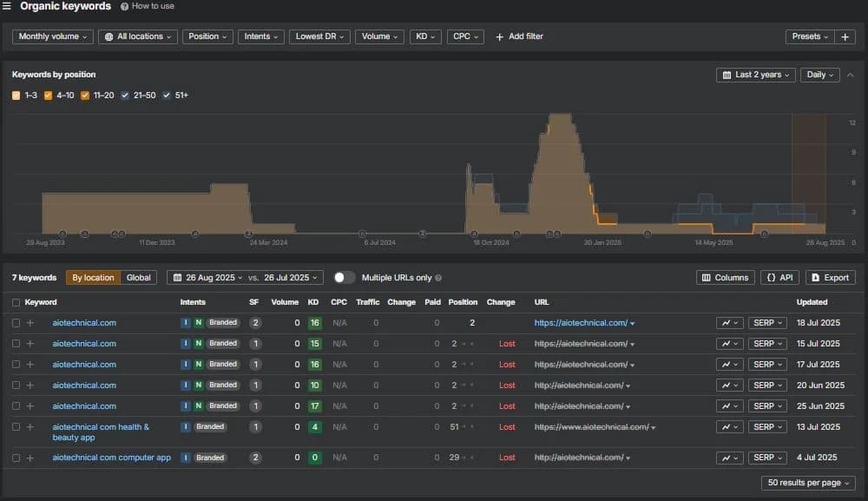Open position history chart for 25 Jun 2025 row

tap(730, 405)
